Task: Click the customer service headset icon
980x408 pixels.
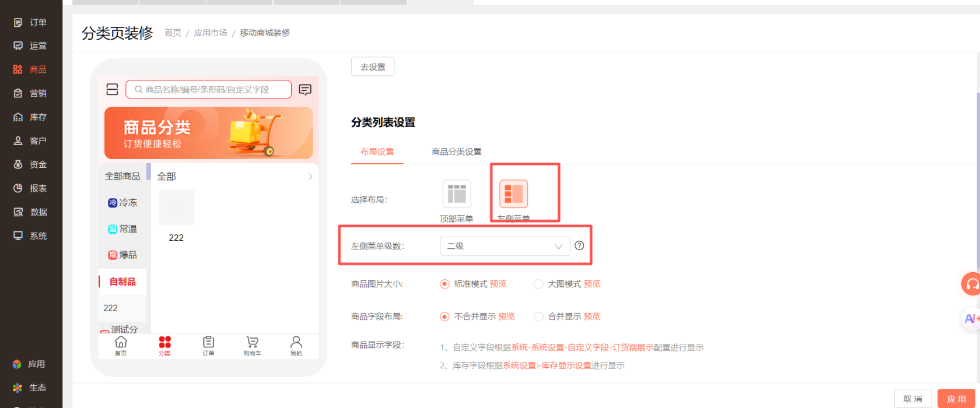Action: pos(972,284)
